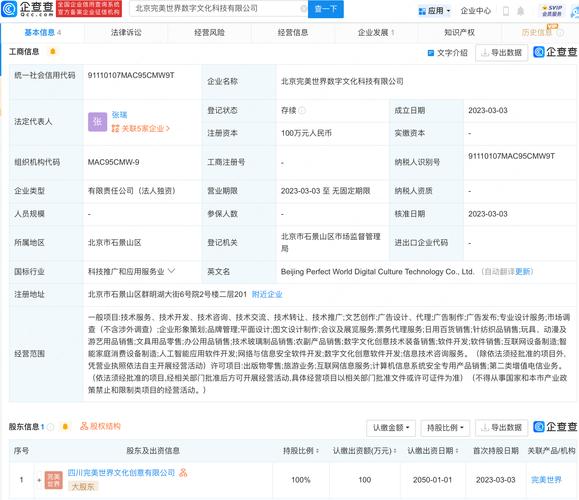
Task: Open the 历史信息 VIP tab
Action: [x=540, y=32]
